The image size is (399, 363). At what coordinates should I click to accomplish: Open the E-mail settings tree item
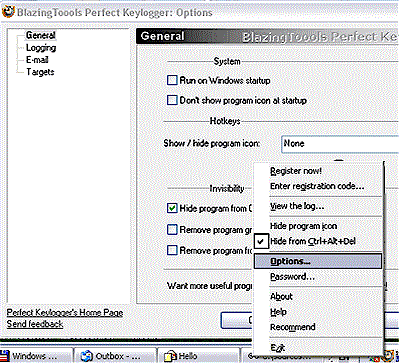tap(37, 60)
